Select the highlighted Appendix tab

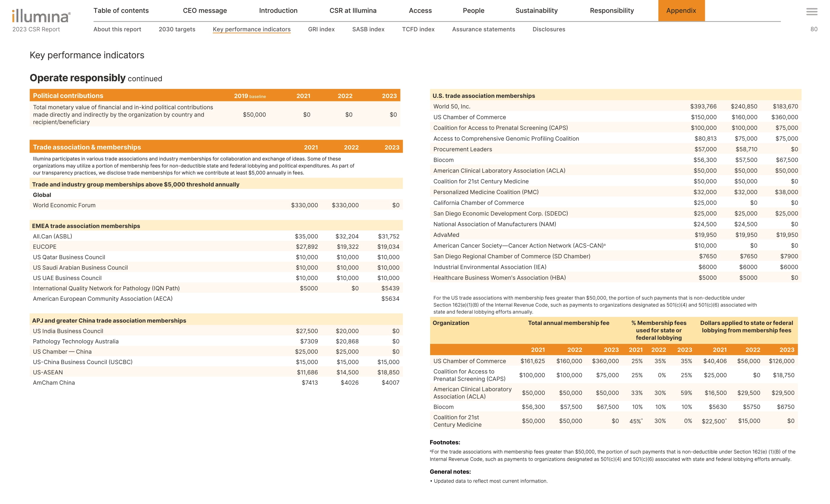coord(681,10)
